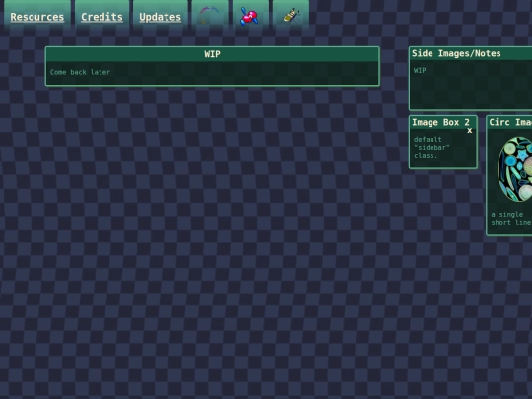
Task: Open the Updates tab
Action: tap(161, 17)
